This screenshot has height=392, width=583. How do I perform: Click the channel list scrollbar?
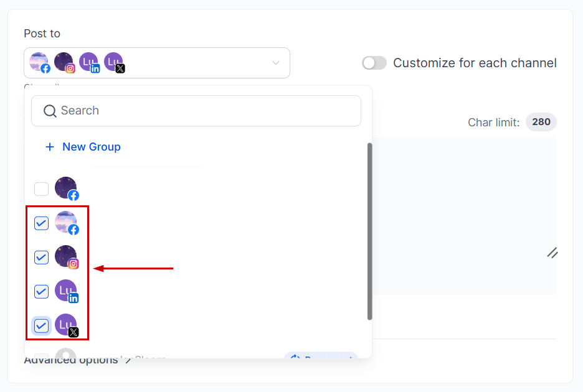pos(370,231)
